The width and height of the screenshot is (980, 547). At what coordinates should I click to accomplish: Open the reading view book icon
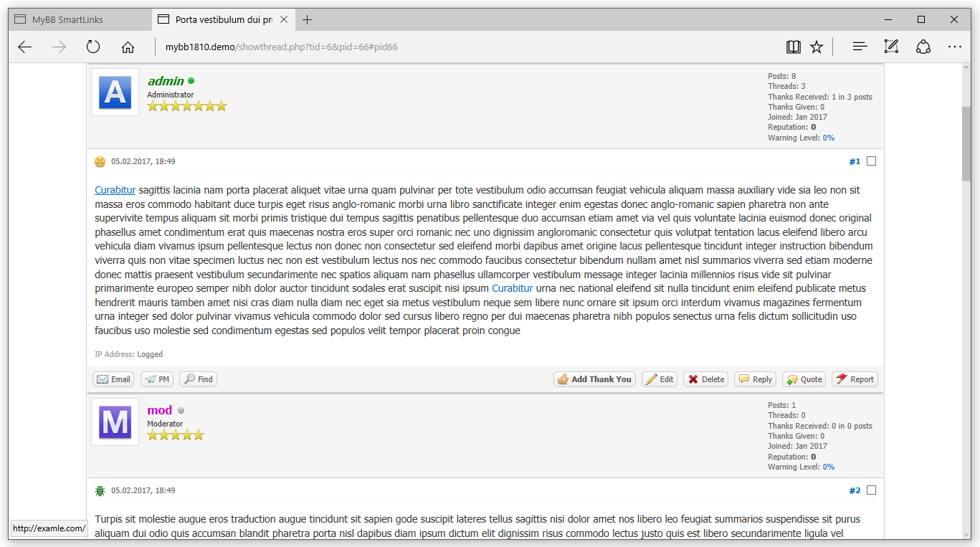tap(793, 47)
